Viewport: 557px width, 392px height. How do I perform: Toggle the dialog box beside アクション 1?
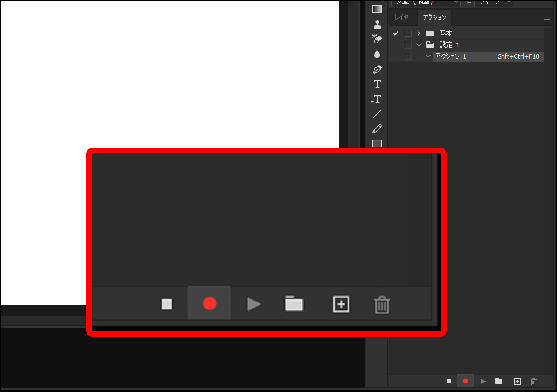[x=408, y=56]
